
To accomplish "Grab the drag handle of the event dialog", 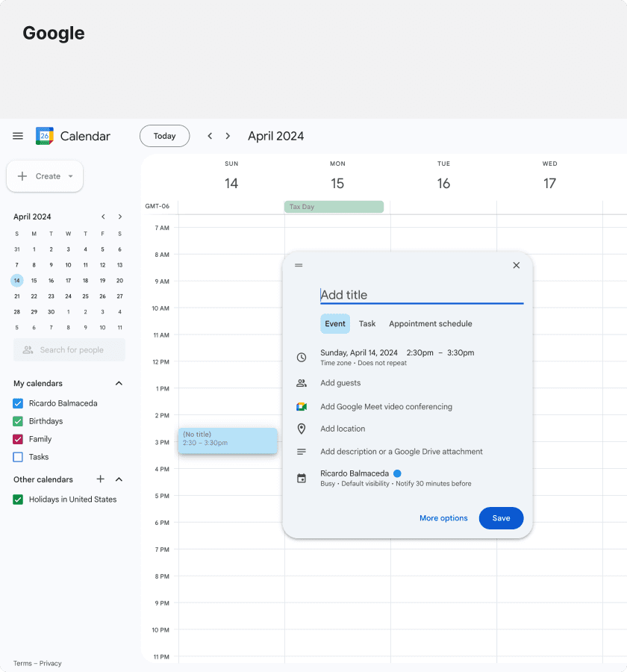I will (299, 265).
